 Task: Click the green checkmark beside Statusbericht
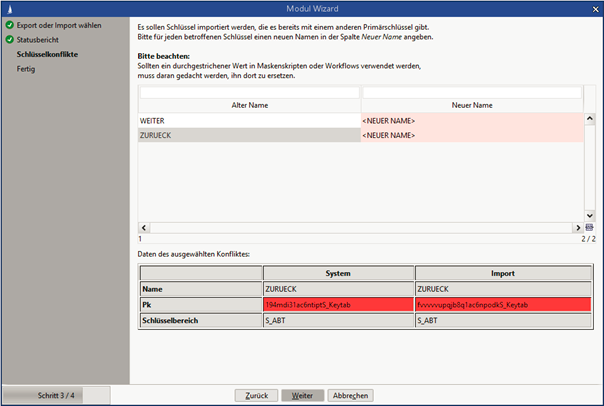(9, 39)
